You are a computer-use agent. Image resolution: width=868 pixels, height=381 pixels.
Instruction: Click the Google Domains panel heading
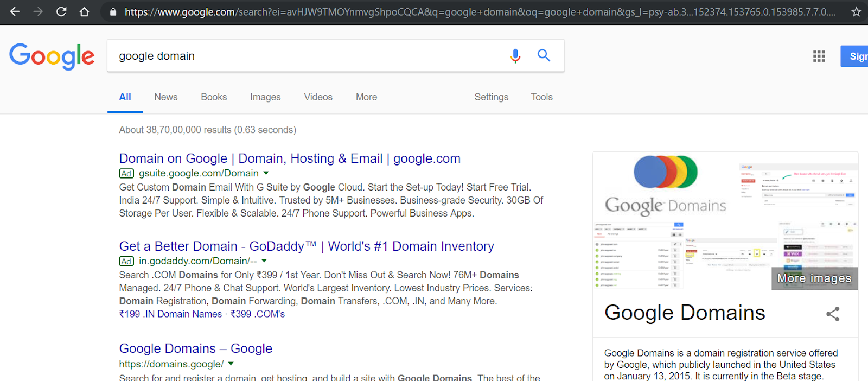coord(685,313)
